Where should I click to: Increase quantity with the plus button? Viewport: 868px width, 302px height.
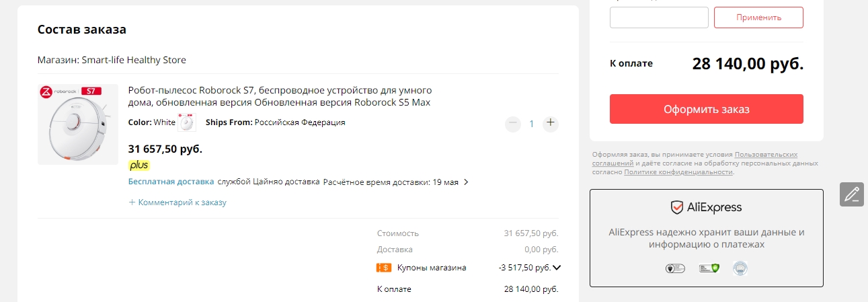(551, 123)
